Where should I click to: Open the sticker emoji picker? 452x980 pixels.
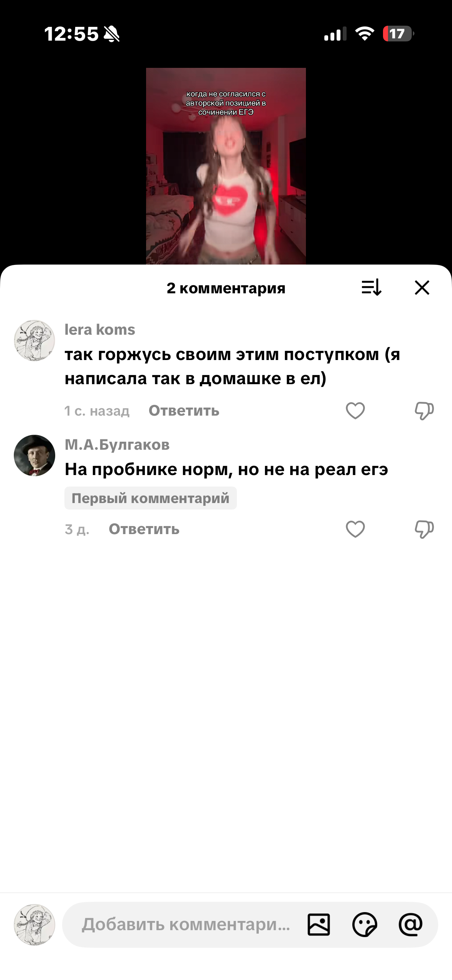click(365, 924)
